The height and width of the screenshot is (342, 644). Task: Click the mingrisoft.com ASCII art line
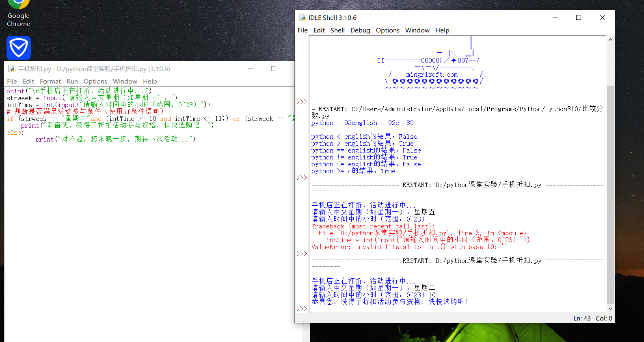click(x=436, y=75)
